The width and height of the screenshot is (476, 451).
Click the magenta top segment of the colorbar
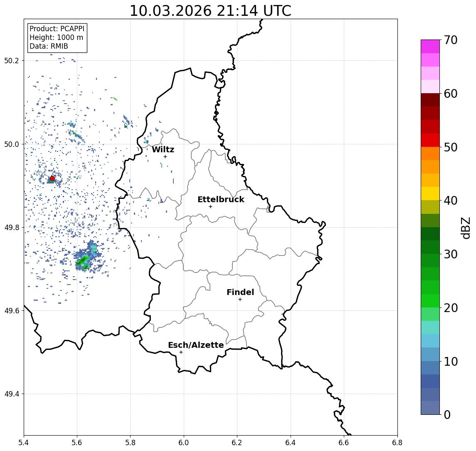point(430,46)
